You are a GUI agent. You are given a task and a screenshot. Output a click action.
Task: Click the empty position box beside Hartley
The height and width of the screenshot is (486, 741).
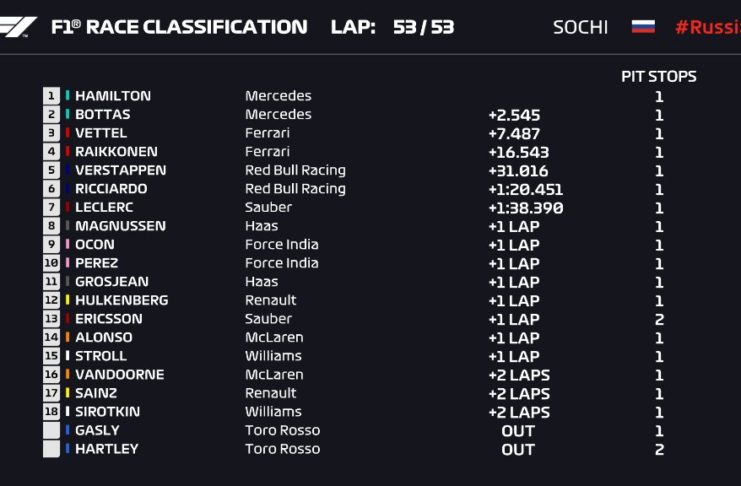tap(51, 449)
